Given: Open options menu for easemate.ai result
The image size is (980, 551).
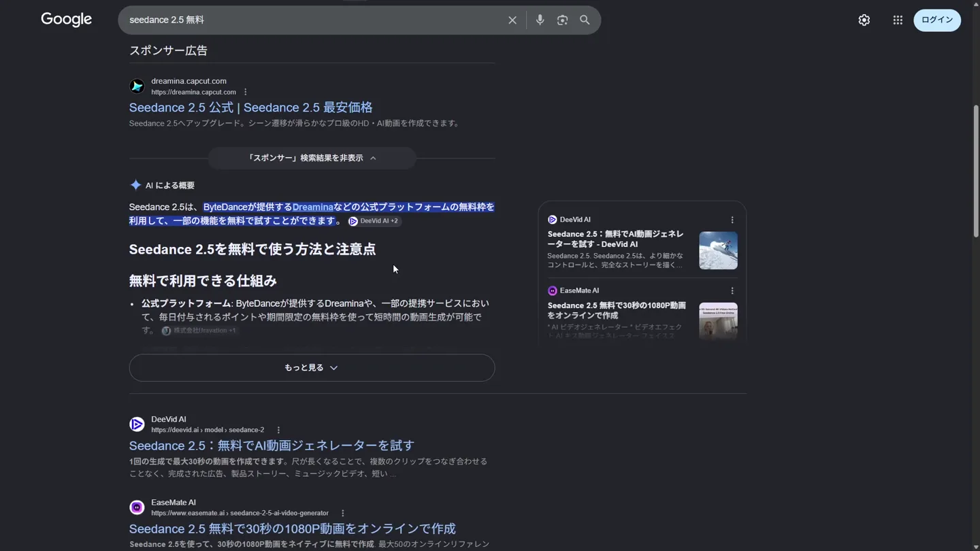Looking at the screenshot, I should pyautogui.click(x=343, y=513).
